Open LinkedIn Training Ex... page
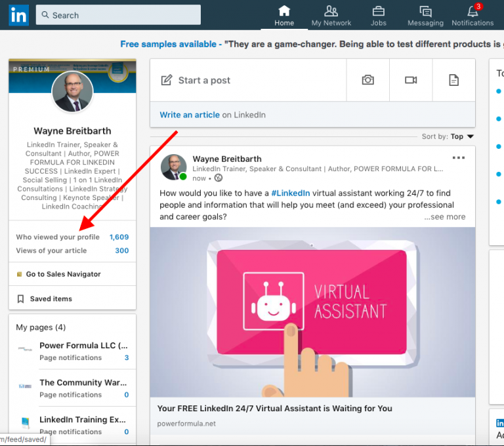The image size is (504, 446). [83, 419]
